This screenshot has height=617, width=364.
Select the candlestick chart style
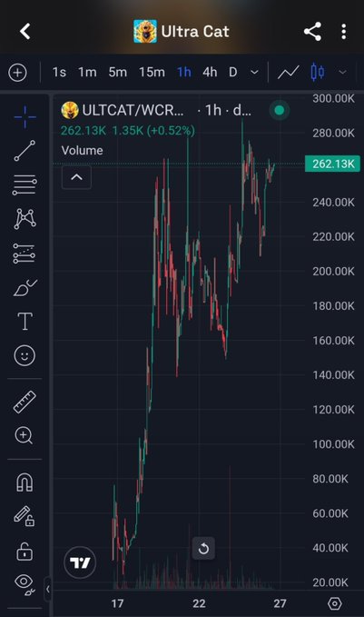tap(318, 73)
